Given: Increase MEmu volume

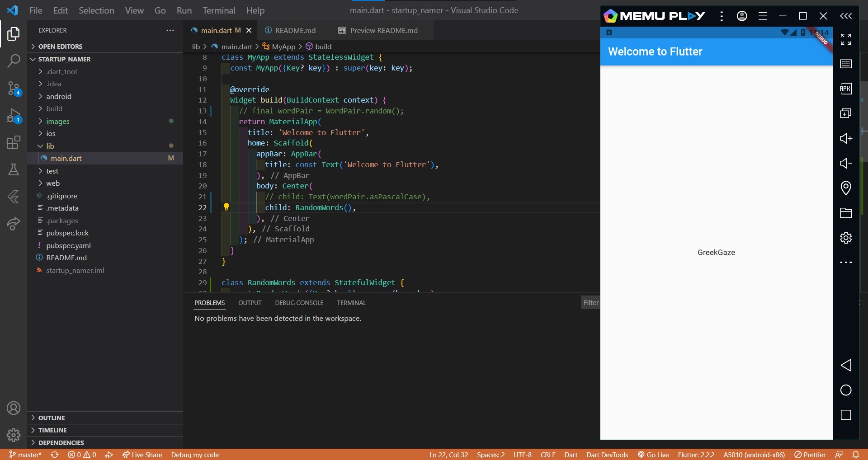Looking at the screenshot, I should pos(846,138).
